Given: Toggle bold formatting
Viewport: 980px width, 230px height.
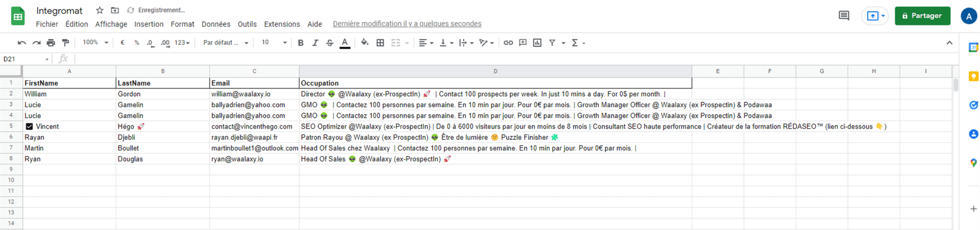Looking at the screenshot, I should [301, 43].
